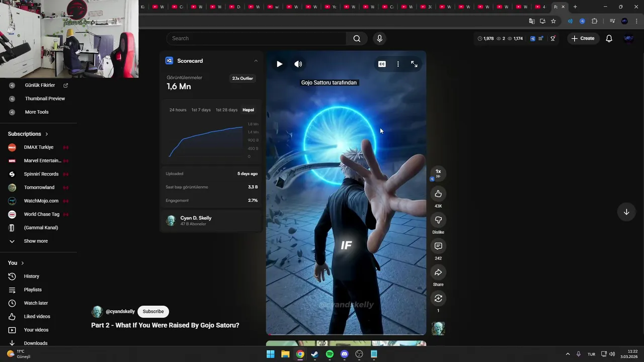
Task: Click the Create button
Action: tap(583, 38)
